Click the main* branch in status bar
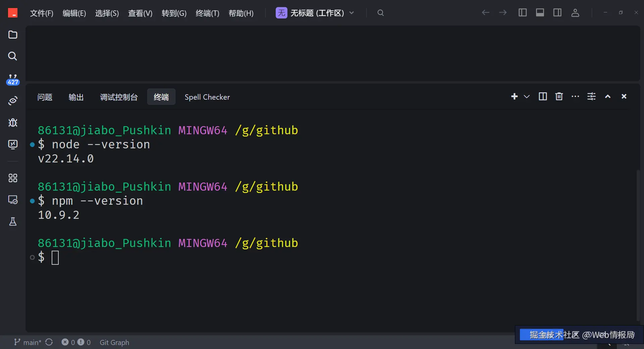This screenshot has width=644, height=349. pyautogui.click(x=31, y=342)
